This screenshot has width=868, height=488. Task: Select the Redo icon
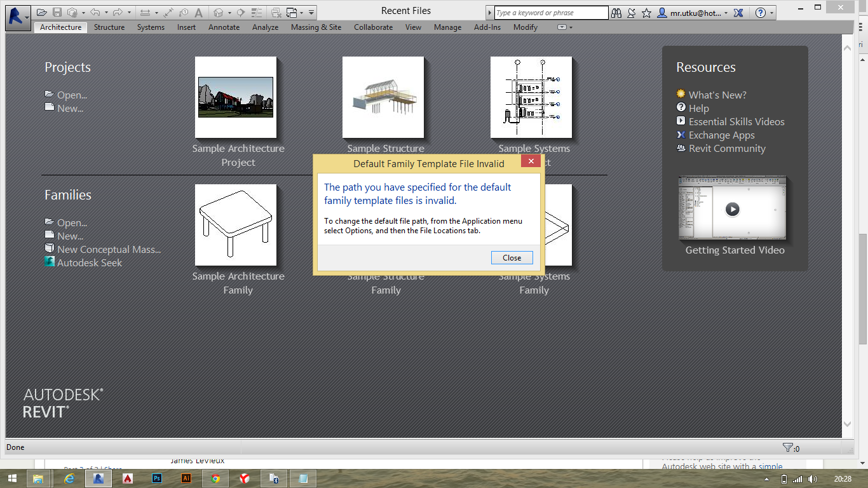pos(118,11)
